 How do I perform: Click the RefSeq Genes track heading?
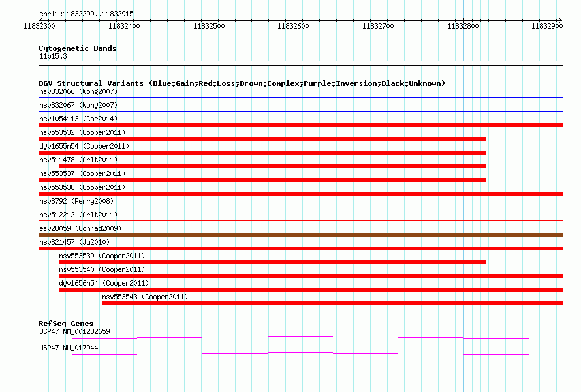66,323
